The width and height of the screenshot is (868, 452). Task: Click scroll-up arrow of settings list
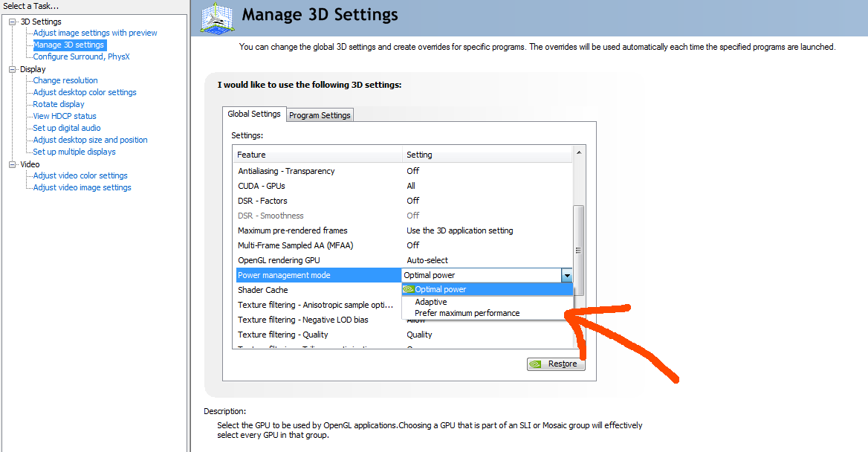(579, 152)
